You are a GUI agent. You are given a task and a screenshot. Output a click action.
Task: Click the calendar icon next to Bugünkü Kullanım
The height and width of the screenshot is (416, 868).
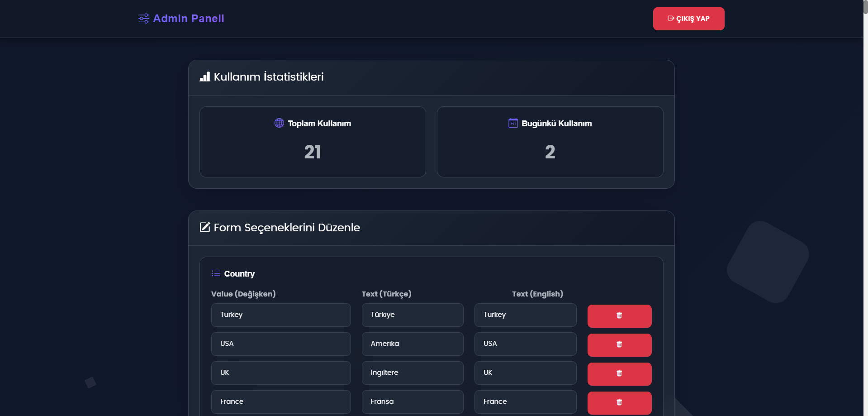tap(513, 123)
